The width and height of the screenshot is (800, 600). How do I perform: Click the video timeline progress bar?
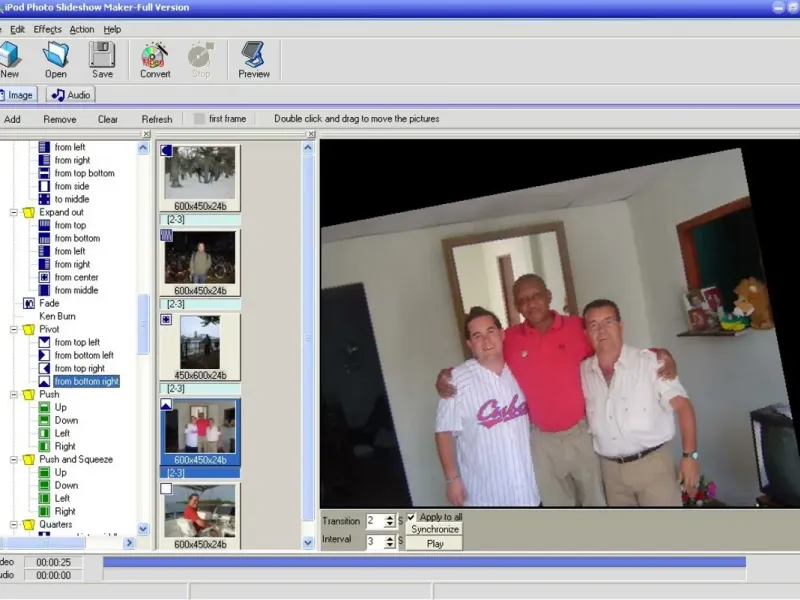[x=424, y=562]
